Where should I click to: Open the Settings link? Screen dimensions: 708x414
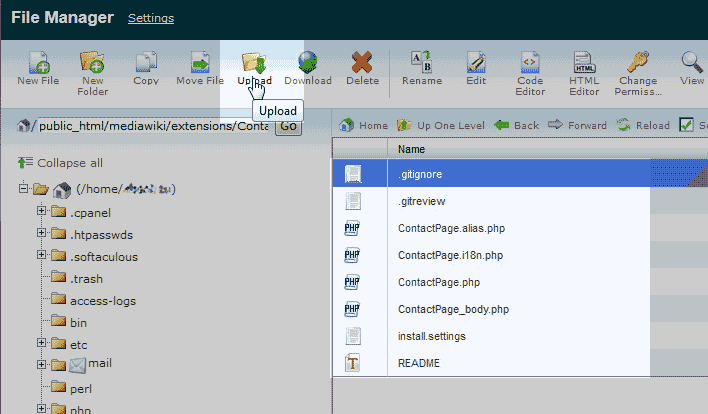point(151,19)
